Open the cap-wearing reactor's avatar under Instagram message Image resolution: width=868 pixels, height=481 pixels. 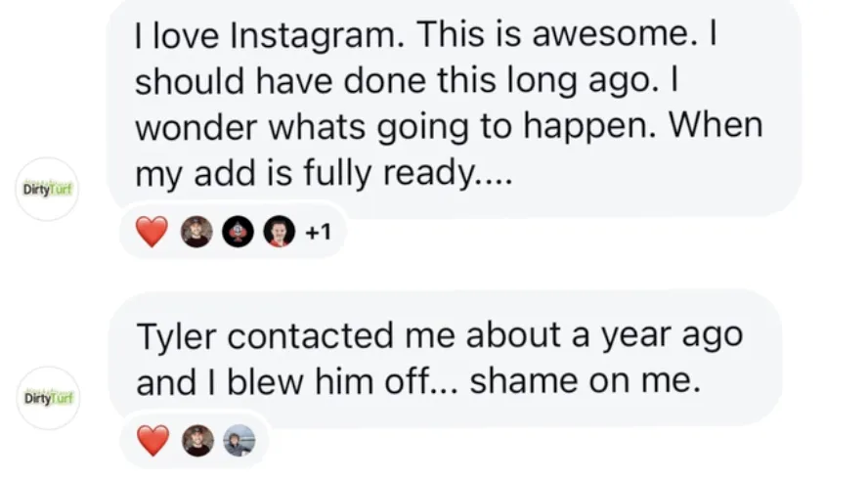point(196,232)
